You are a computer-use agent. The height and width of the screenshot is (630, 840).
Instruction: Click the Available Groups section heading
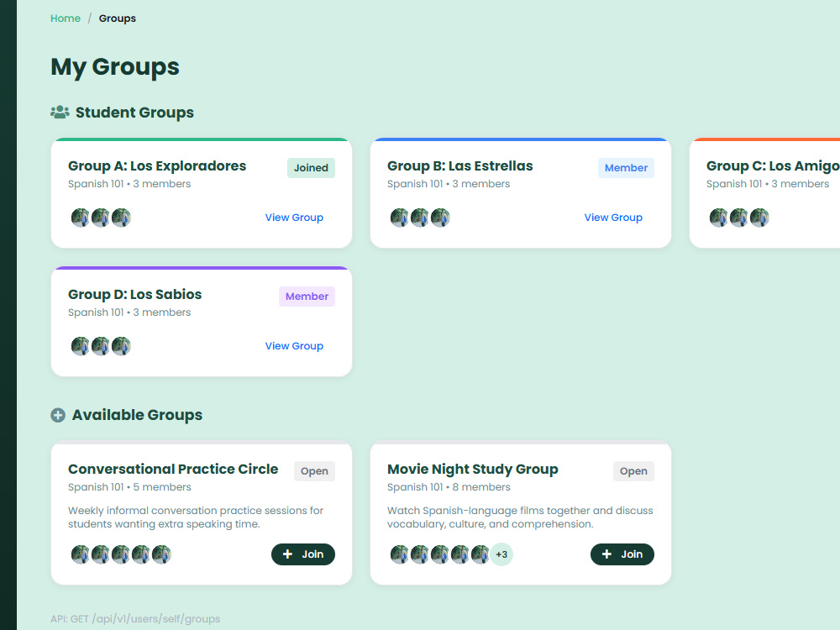[137, 415]
